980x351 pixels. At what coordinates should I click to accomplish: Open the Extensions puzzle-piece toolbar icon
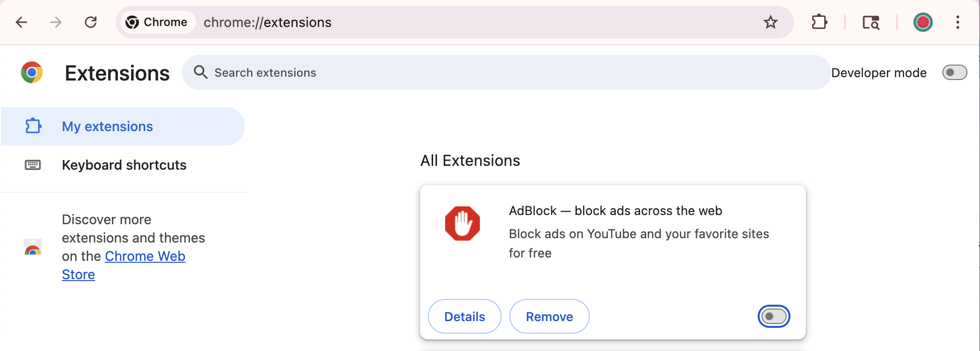[819, 22]
